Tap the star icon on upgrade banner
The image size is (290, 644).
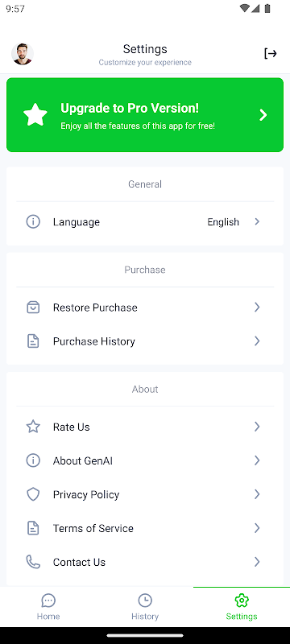(x=35, y=114)
